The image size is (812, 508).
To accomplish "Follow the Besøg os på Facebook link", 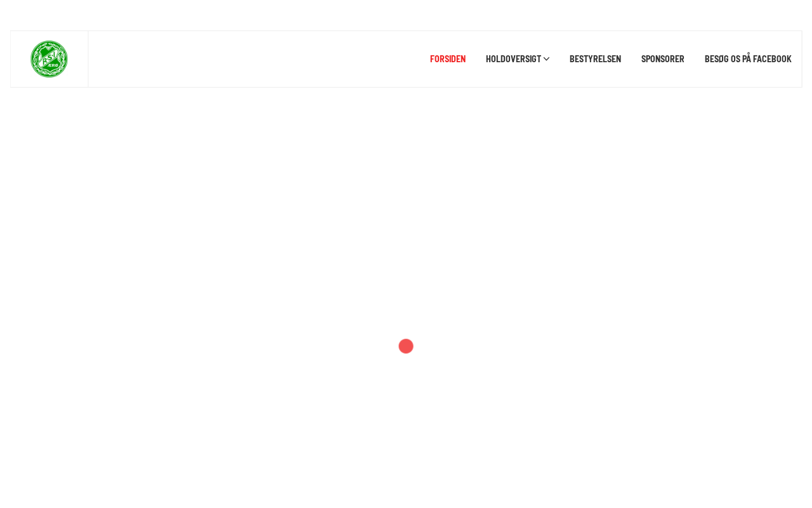I will pos(748,59).
